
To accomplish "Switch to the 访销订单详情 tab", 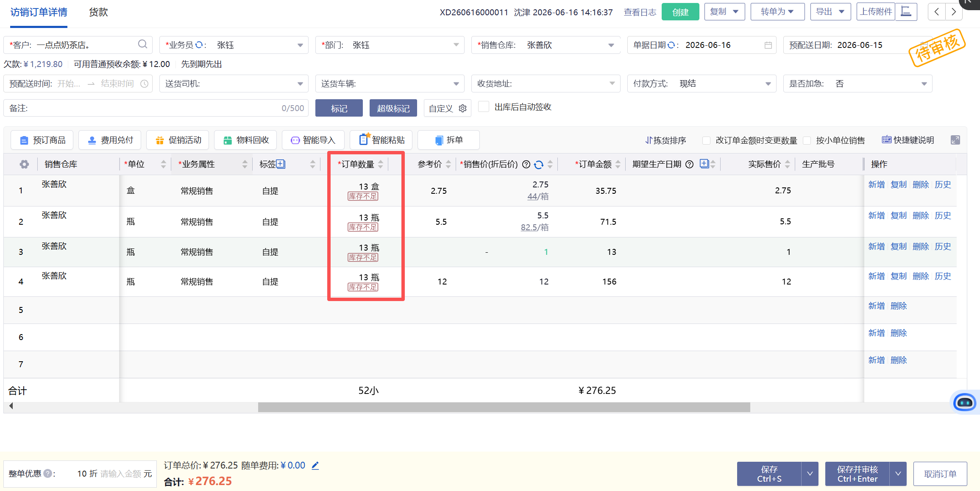I will 39,12.
